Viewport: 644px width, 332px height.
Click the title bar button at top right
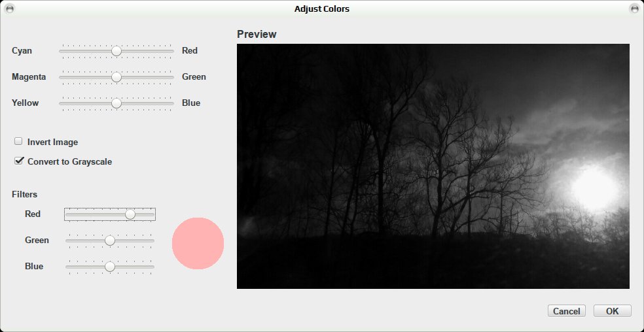pyautogui.click(x=634, y=8)
